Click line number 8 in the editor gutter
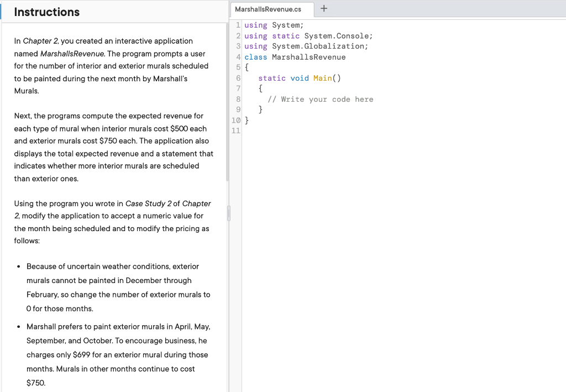 point(238,99)
